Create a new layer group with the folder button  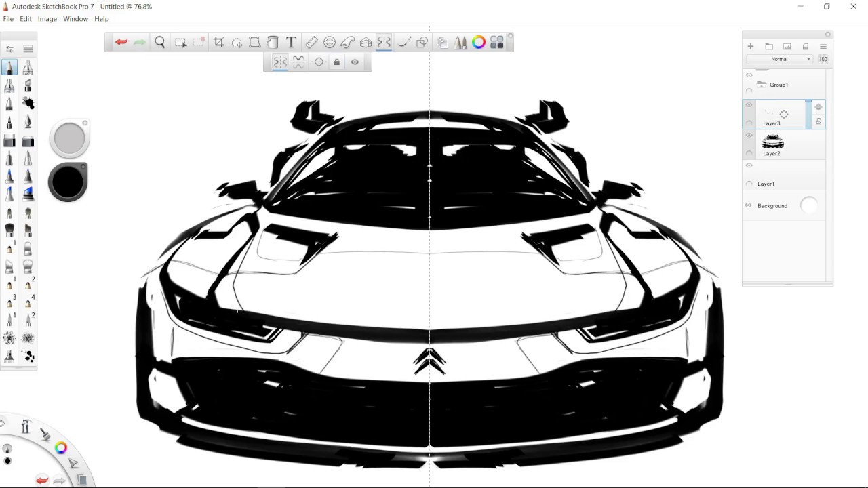coord(768,46)
